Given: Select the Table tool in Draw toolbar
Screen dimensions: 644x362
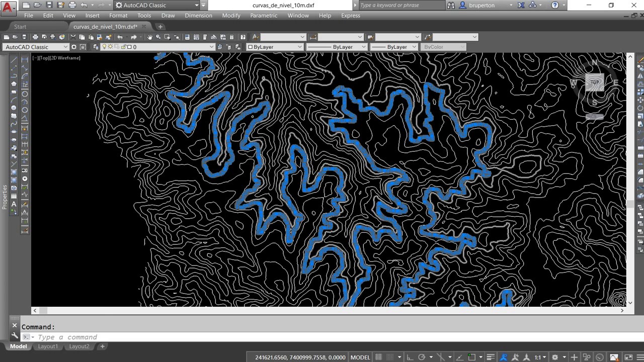Looking at the screenshot, I should 14,196.
